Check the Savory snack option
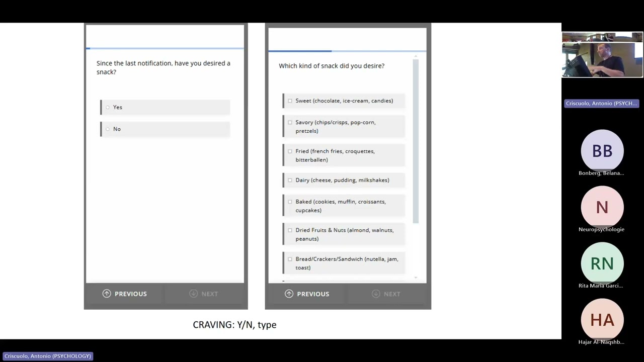The height and width of the screenshot is (362, 644). click(x=344, y=127)
